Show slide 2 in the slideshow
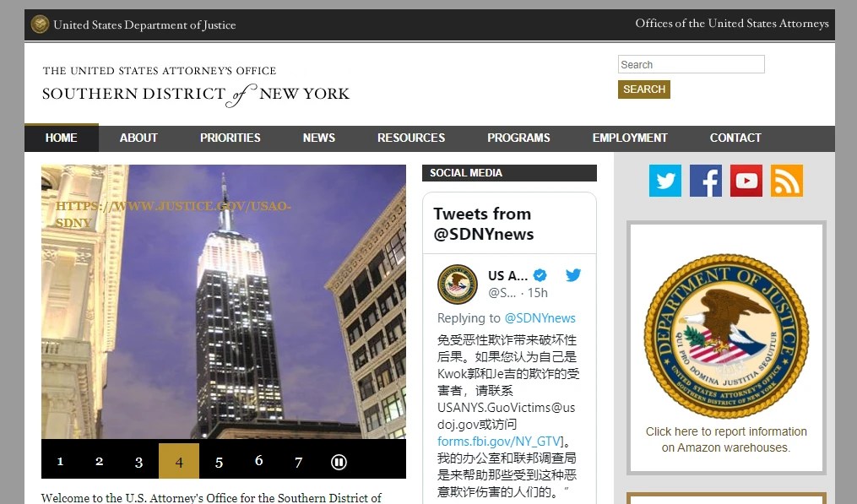Image resolution: width=857 pixels, height=504 pixels. [99, 461]
